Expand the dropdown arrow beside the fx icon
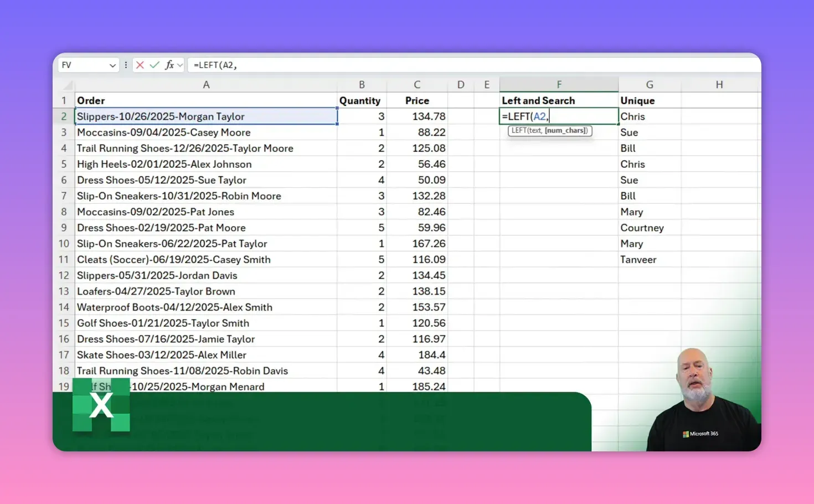Viewport: 814px width, 504px height. click(179, 65)
